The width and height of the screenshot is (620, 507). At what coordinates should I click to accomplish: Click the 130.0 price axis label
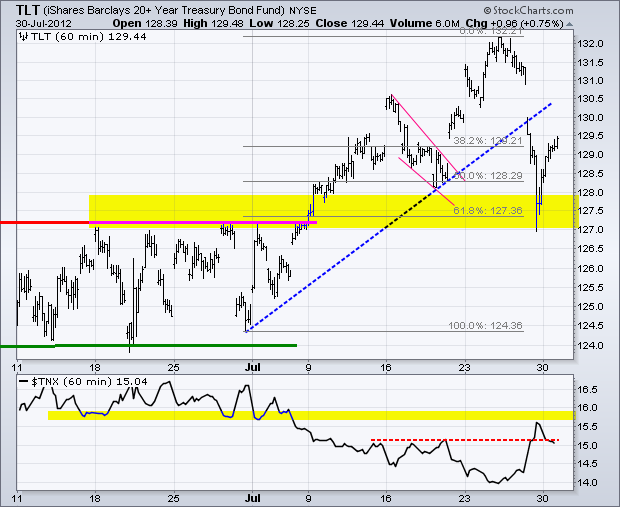591,117
